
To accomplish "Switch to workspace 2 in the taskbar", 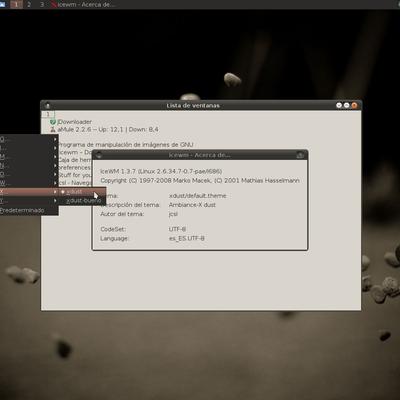I will [29, 4].
